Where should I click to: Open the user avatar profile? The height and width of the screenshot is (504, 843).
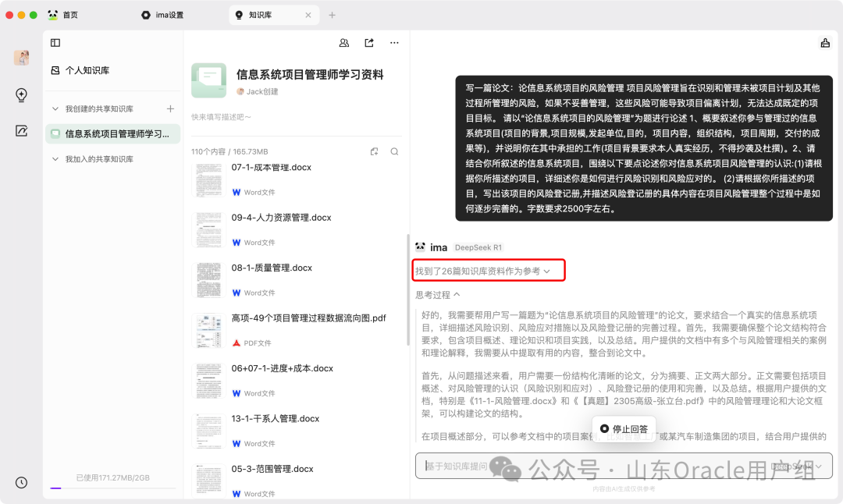pos(22,58)
